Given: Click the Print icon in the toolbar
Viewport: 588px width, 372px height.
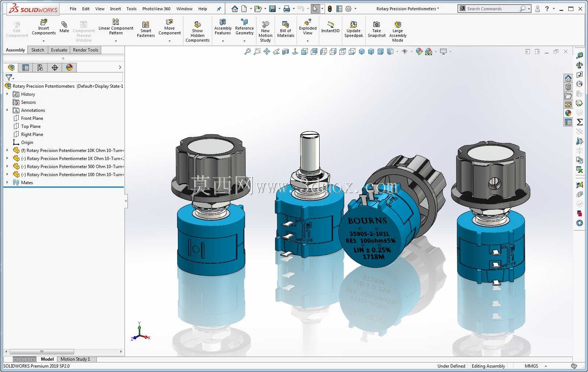Looking at the screenshot, I should click(287, 9).
